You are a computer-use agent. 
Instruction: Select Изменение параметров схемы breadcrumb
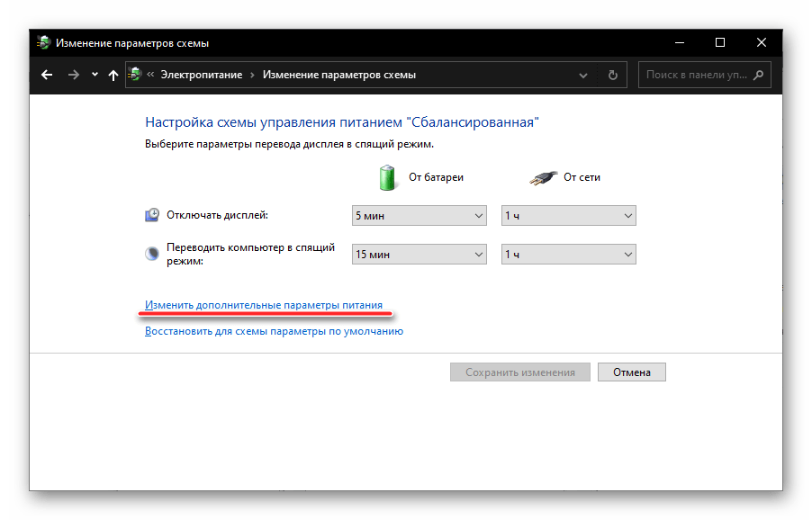[x=339, y=75]
